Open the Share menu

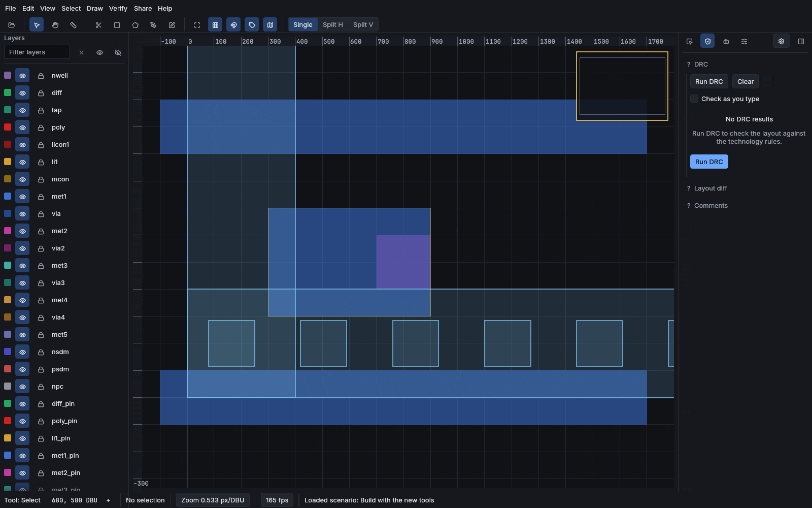pyautogui.click(x=143, y=9)
